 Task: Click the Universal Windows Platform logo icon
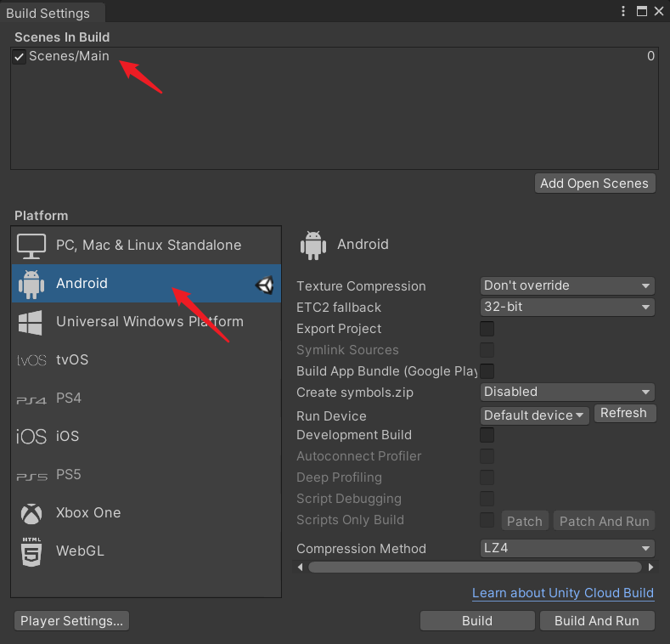(x=31, y=323)
